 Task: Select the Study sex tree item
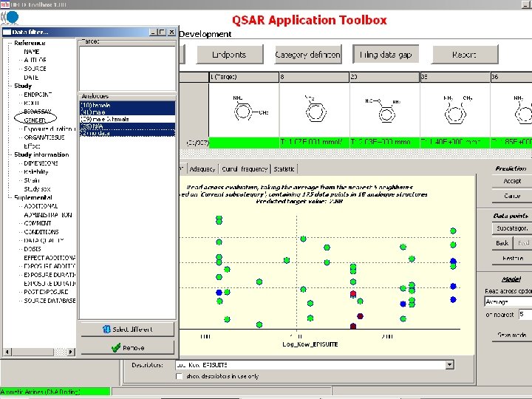click(37, 189)
